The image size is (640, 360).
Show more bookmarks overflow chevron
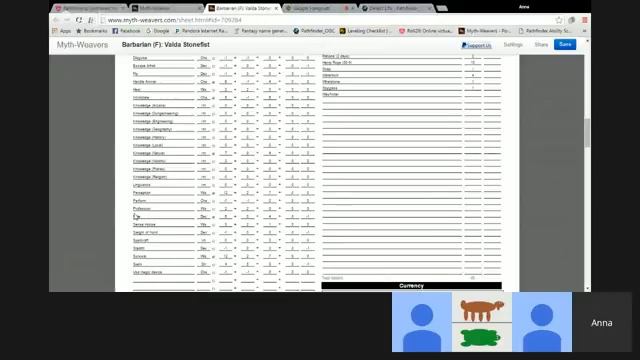click(584, 31)
